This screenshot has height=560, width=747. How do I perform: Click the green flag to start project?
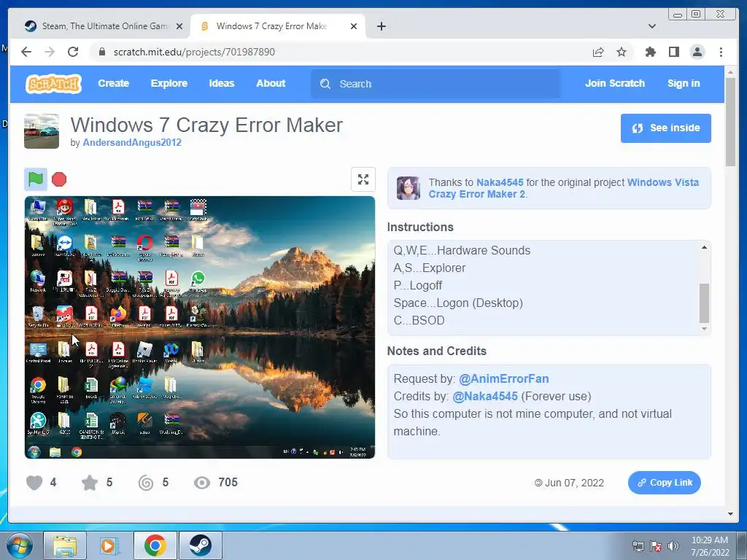[x=36, y=179]
